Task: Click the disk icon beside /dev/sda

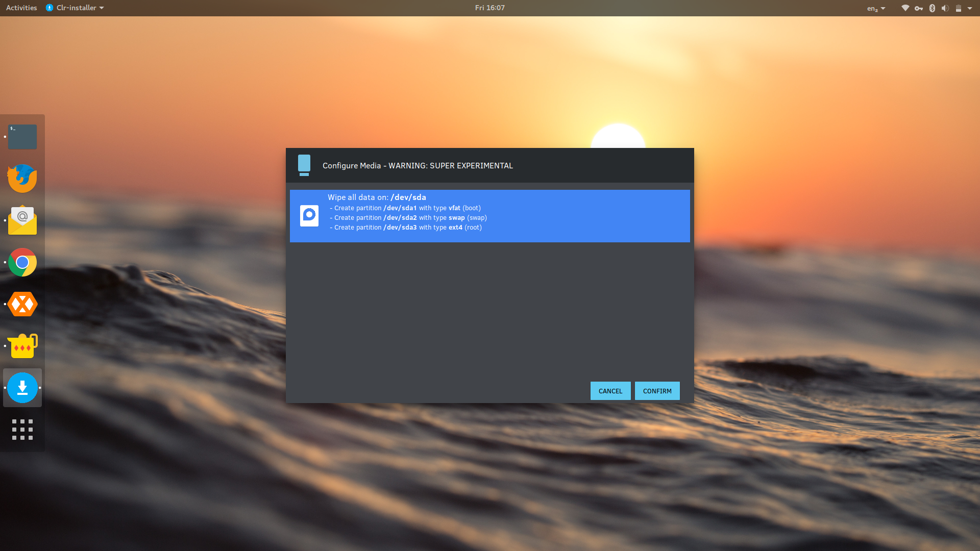Action: tap(309, 216)
